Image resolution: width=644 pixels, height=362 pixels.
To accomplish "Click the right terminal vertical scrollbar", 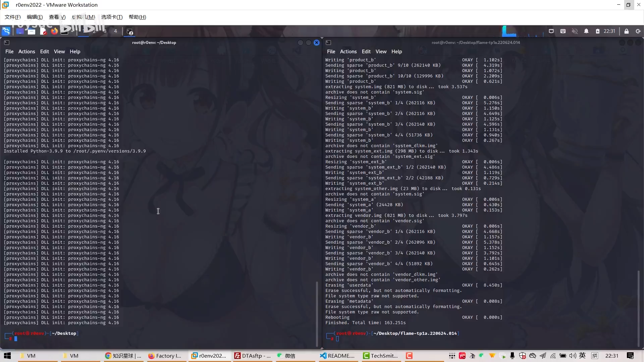I will tap(638, 308).
